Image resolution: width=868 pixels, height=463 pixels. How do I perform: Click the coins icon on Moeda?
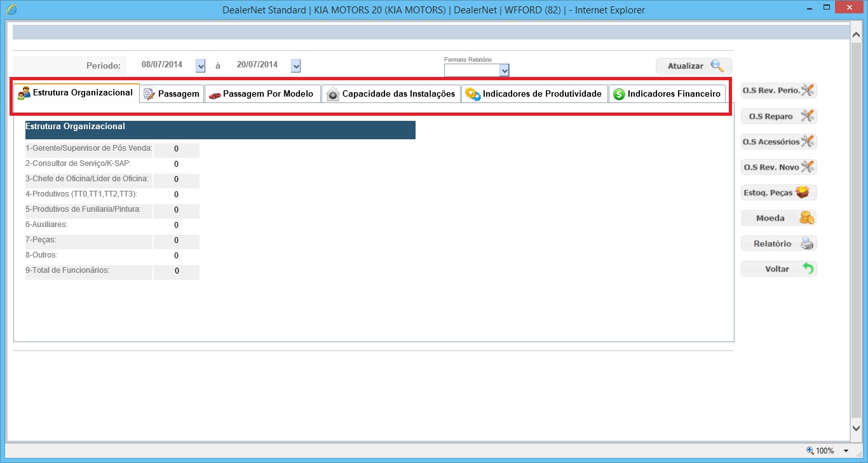point(806,218)
